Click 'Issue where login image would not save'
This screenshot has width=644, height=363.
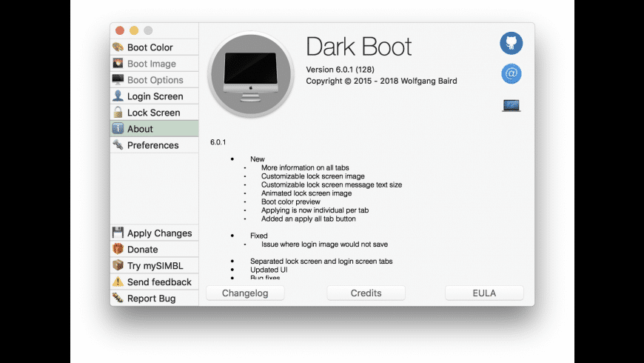(324, 244)
